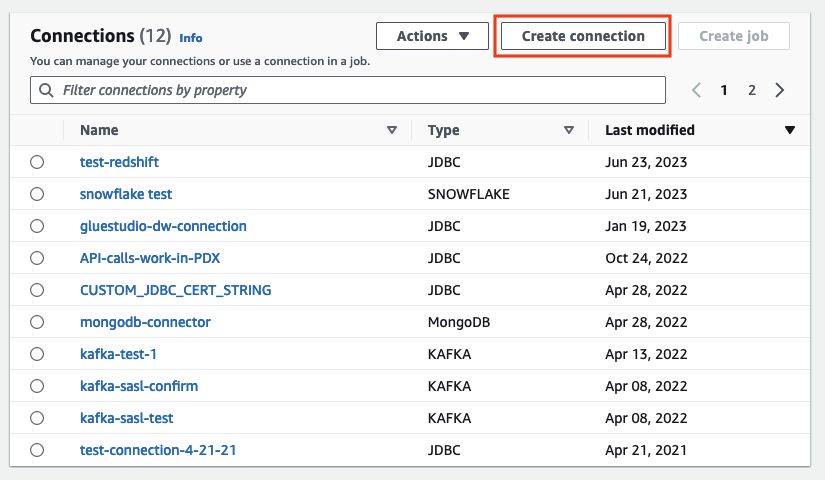Image resolution: width=825 pixels, height=480 pixels.
Task: Click the Name column sort icon
Action: coord(392,130)
